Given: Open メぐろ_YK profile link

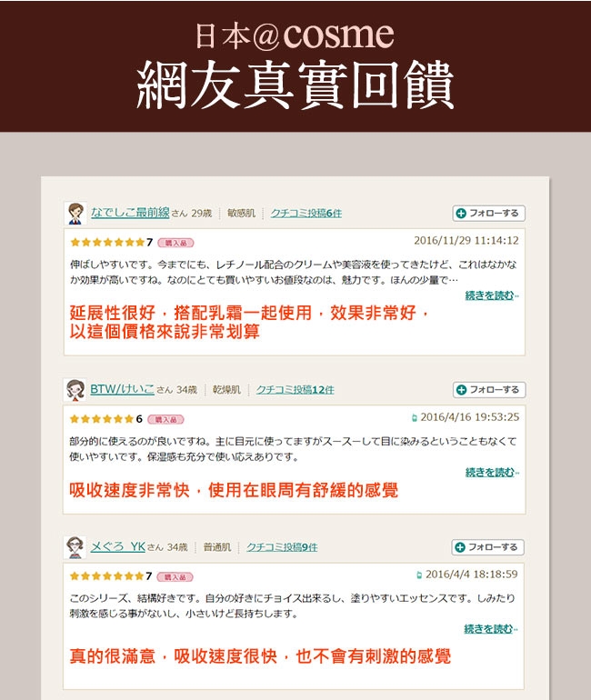Looking at the screenshot, I should pos(118,547).
